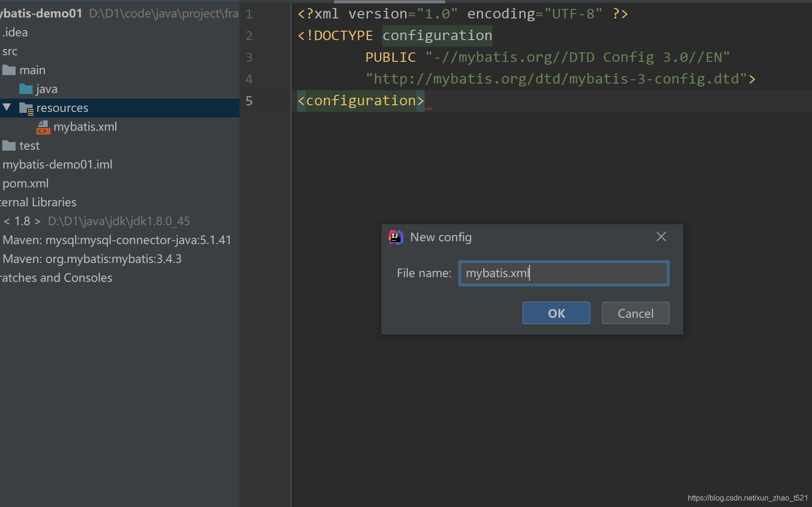Click the main folder icon in project tree
The width and height of the screenshot is (812, 507).
pos(9,70)
